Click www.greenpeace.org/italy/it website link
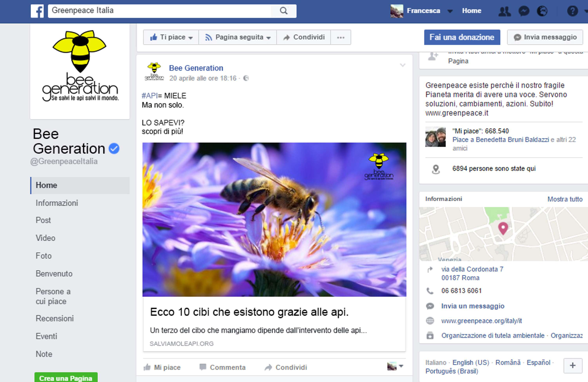 [482, 321]
